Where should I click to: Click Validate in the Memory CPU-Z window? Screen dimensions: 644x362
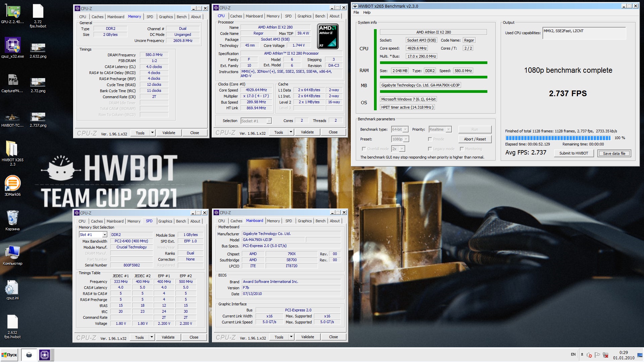coord(169,133)
